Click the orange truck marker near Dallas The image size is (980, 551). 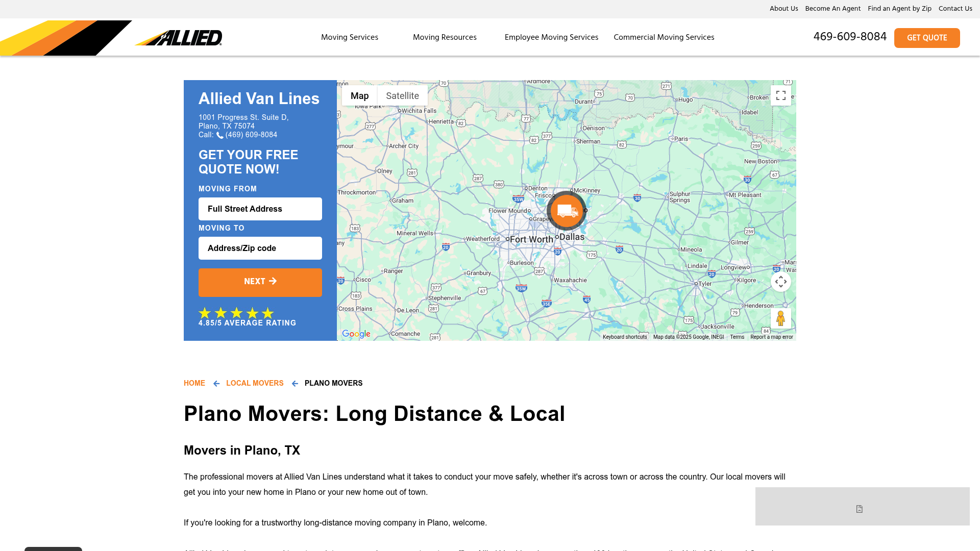[x=566, y=211]
